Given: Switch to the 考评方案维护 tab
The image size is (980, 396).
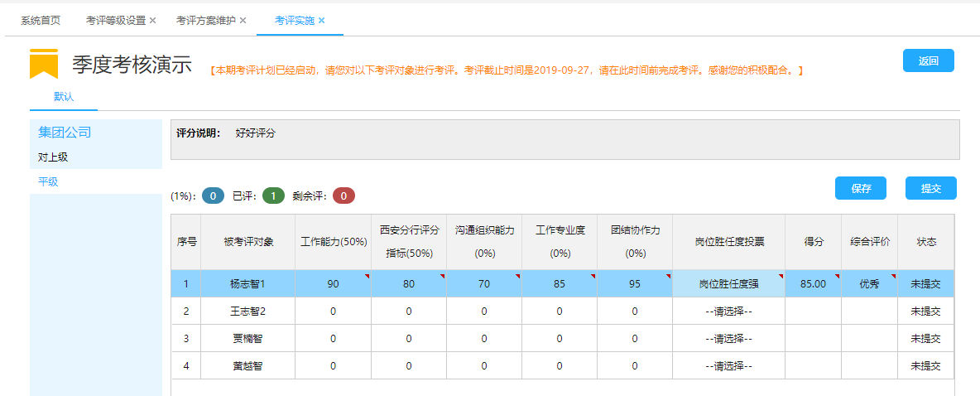Looking at the screenshot, I should coord(206,21).
